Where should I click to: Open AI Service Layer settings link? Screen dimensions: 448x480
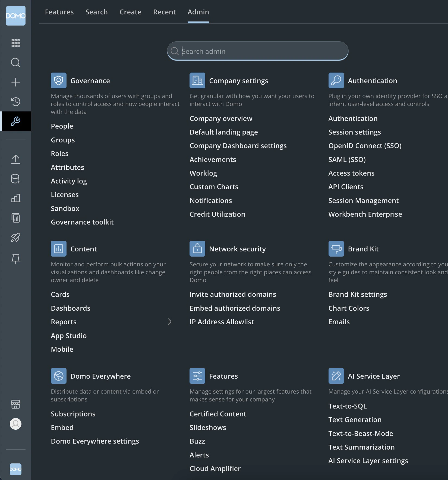click(x=368, y=461)
